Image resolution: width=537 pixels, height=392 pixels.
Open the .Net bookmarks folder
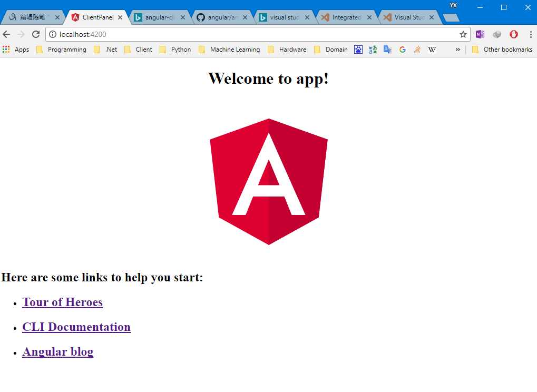pyautogui.click(x=106, y=50)
